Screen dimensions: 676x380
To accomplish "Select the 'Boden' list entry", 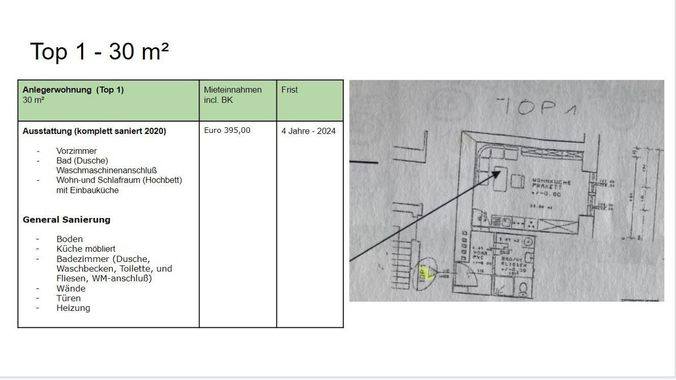I will [x=69, y=239].
